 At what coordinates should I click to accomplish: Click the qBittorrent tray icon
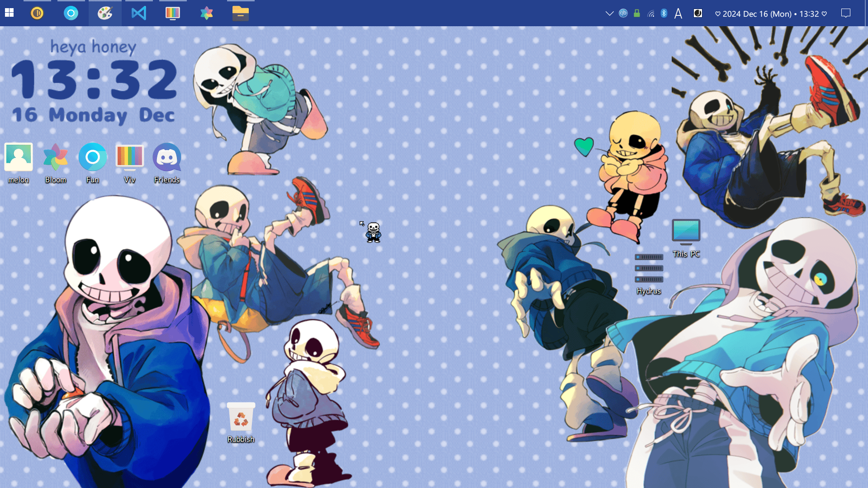pos(623,13)
